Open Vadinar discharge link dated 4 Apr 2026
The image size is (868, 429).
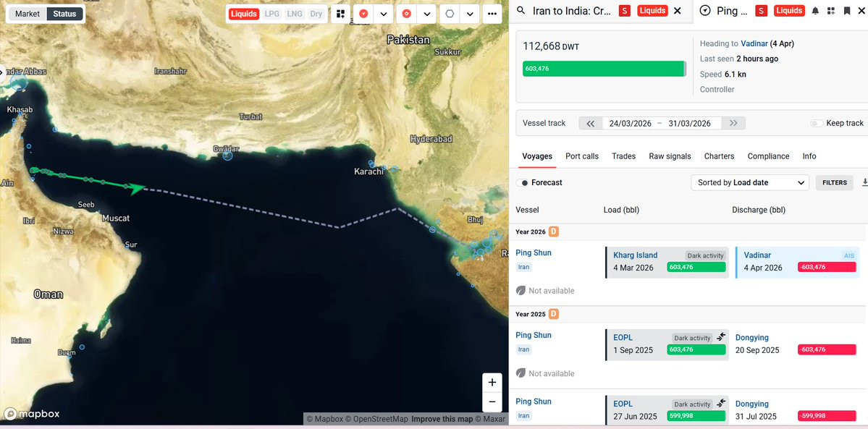757,255
